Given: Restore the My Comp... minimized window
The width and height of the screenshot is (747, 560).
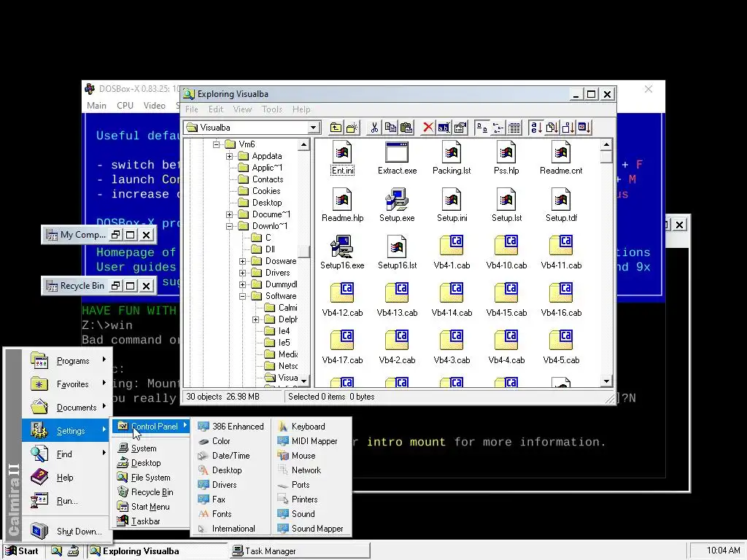Looking at the screenshot, I should coord(115,235).
